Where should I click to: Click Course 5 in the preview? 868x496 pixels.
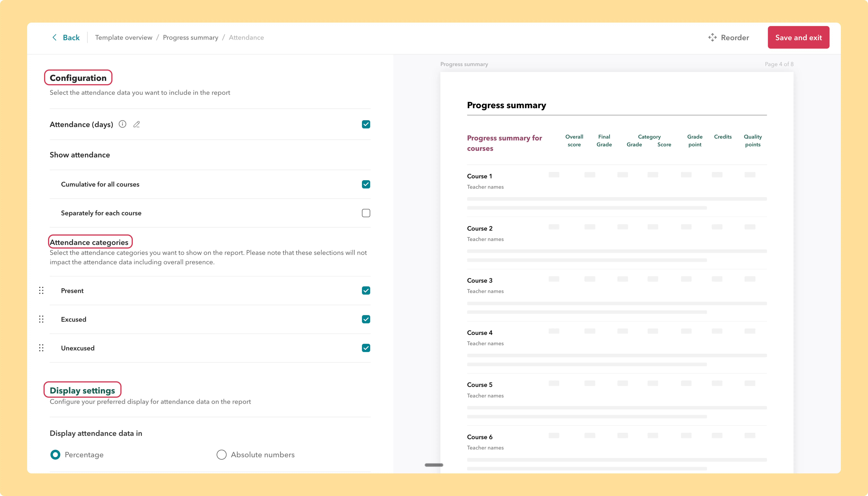pos(480,385)
